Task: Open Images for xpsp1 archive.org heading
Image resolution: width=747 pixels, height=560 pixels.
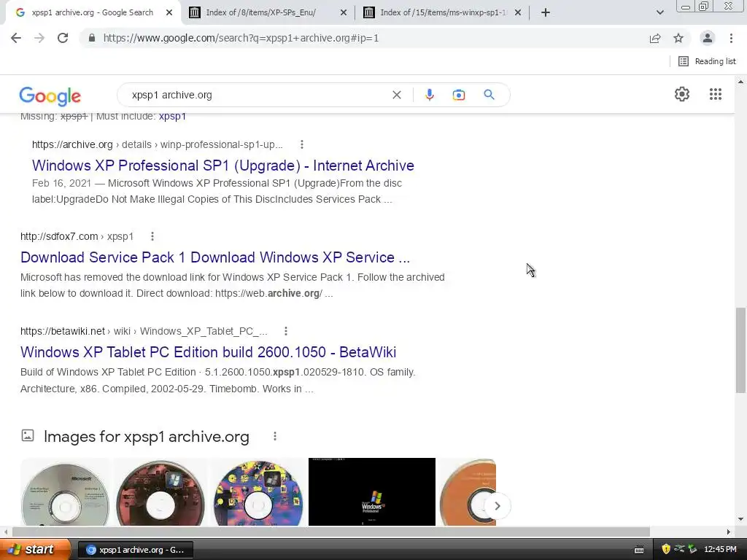Action: 146,437
